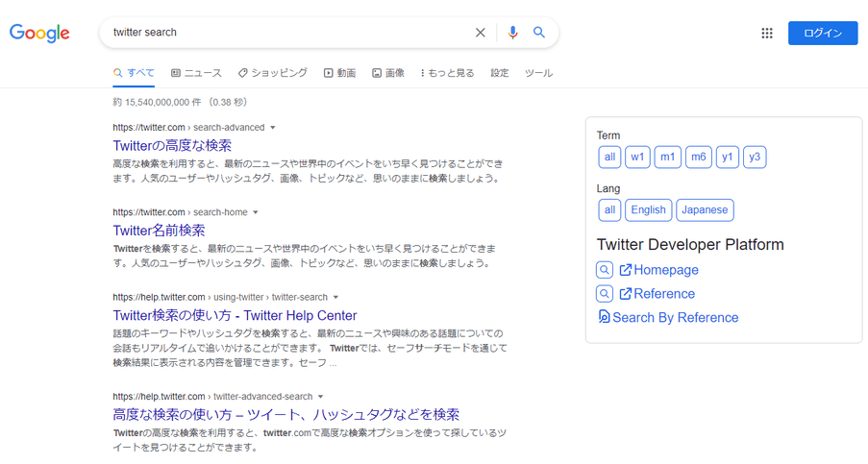Image resolution: width=868 pixels, height=464 pixels.
Task: Clear the search box with X icon
Action: pyautogui.click(x=480, y=33)
